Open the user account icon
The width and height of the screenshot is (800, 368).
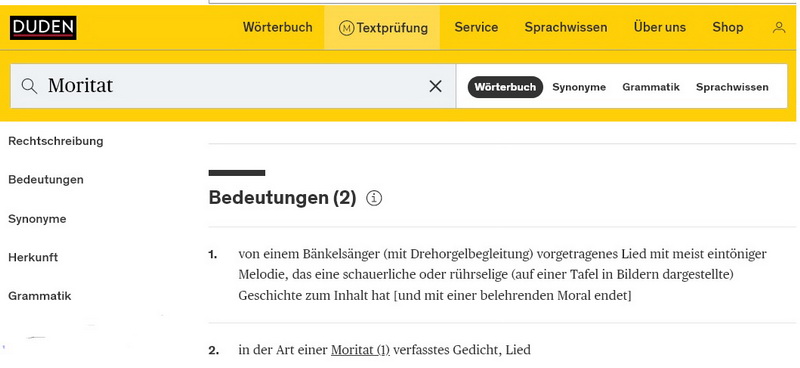tap(779, 28)
